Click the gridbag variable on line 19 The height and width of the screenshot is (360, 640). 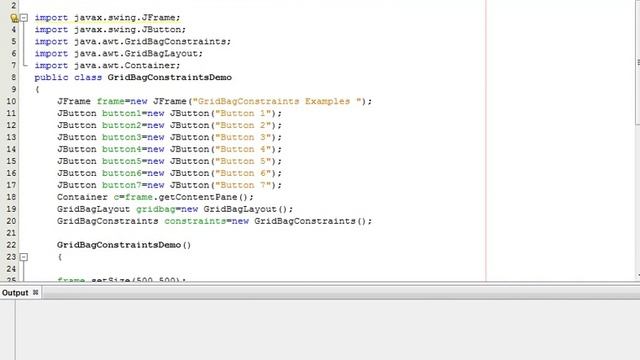(x=156, y=209)
